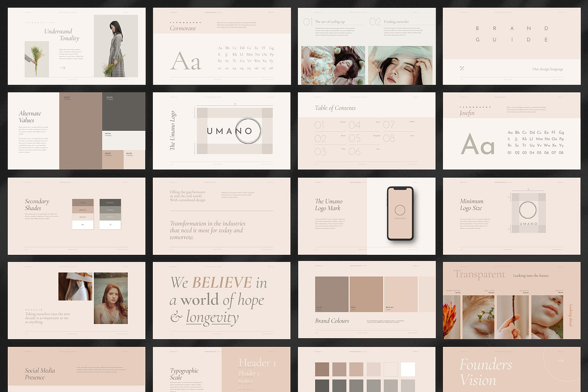Click number '06' in Table of Contents
The width and height of the screenshot is (588, 392).
[x=354, y=152]
